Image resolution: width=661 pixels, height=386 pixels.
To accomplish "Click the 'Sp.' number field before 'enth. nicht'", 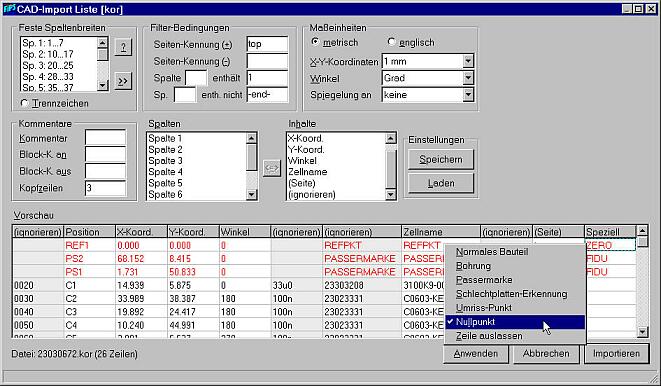I will (185, 95).
